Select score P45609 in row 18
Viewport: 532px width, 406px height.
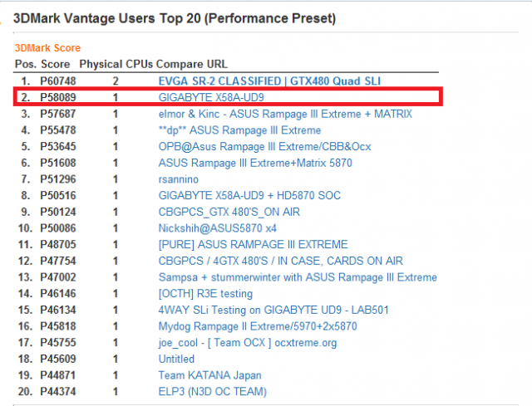pos(58,359)
